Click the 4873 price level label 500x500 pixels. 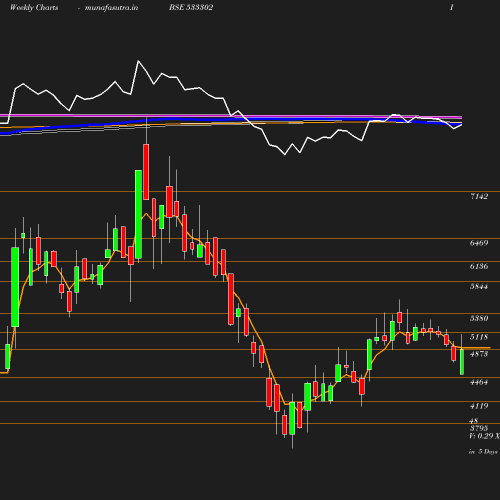pos(479,354)
